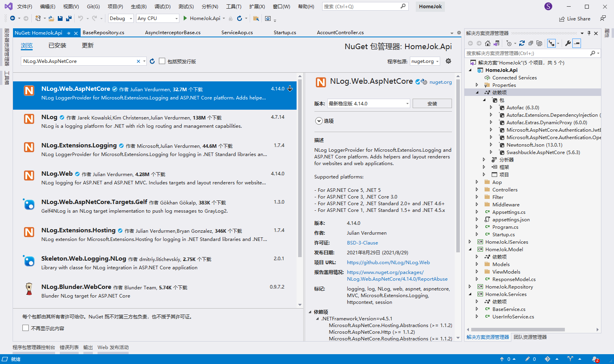Open the File menu
The width and height of the screenshot is (614, 364).
24,7
